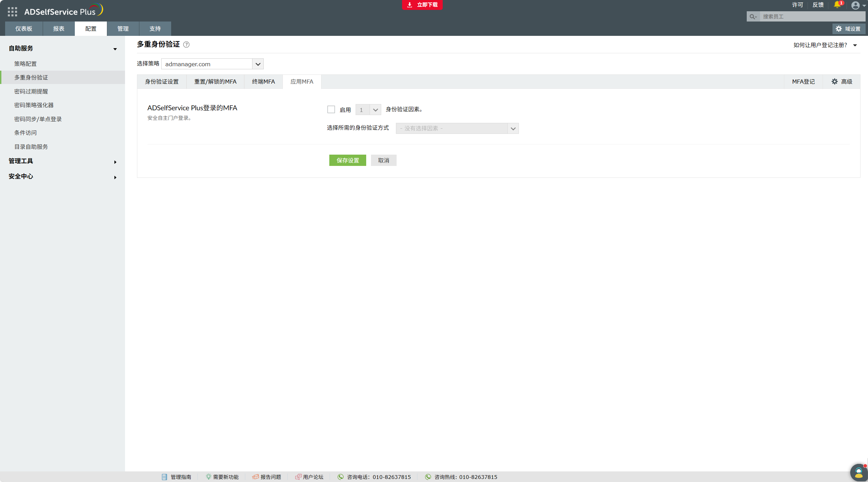
Task: Switch to the 终端MFA tab
Action: [x=263, y=82]
